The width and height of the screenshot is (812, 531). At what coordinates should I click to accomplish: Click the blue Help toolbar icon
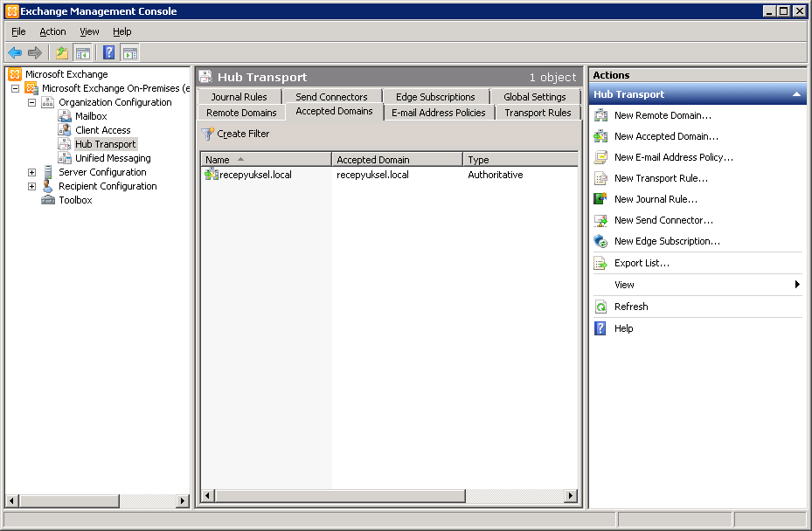pos(108,52)
